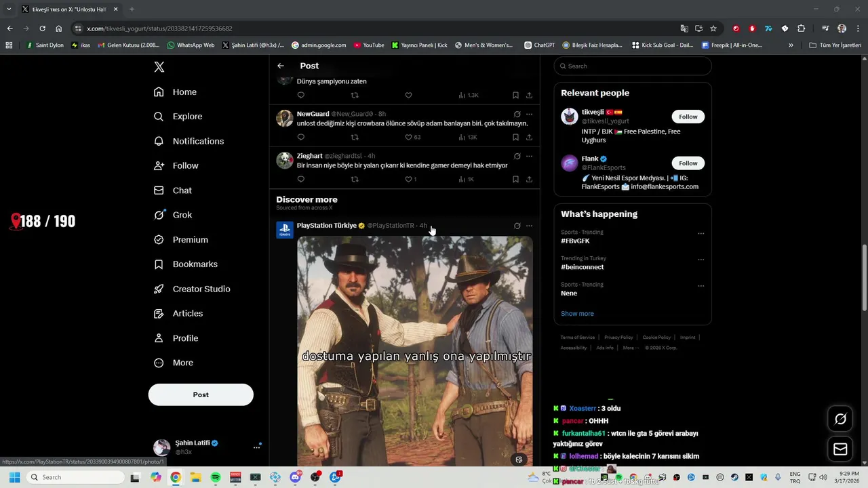868x488 pixels.
Task: Open the Red Dead image in PlayStation post
Action: [415, 350]
